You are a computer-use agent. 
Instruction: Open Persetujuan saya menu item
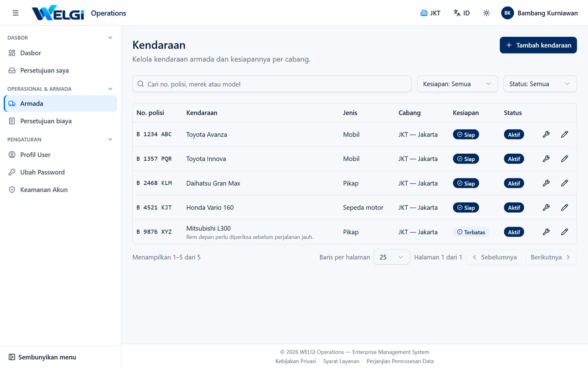pyautogui.click(x=60, y=70)
